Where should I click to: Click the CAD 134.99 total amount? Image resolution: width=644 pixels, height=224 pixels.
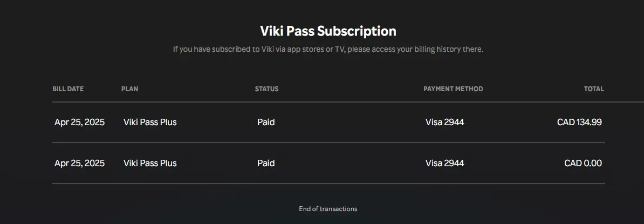tap(579, 122)
